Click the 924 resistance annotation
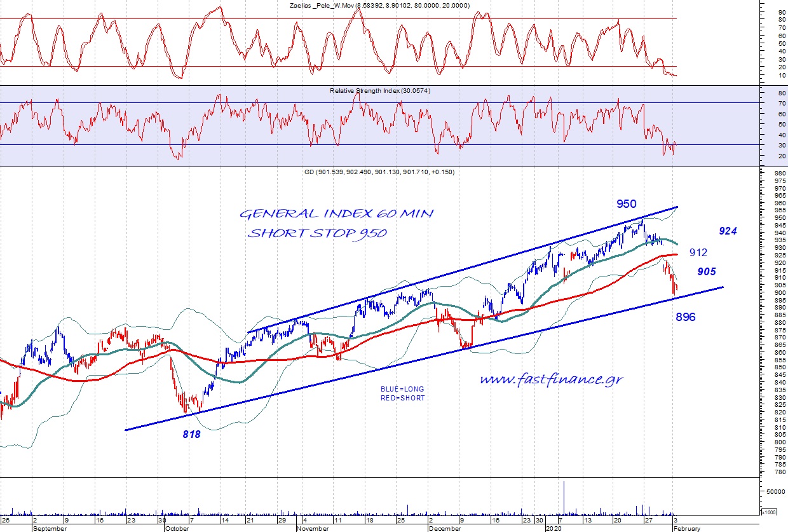Screen dimensions: 788x532 point(728,231)
